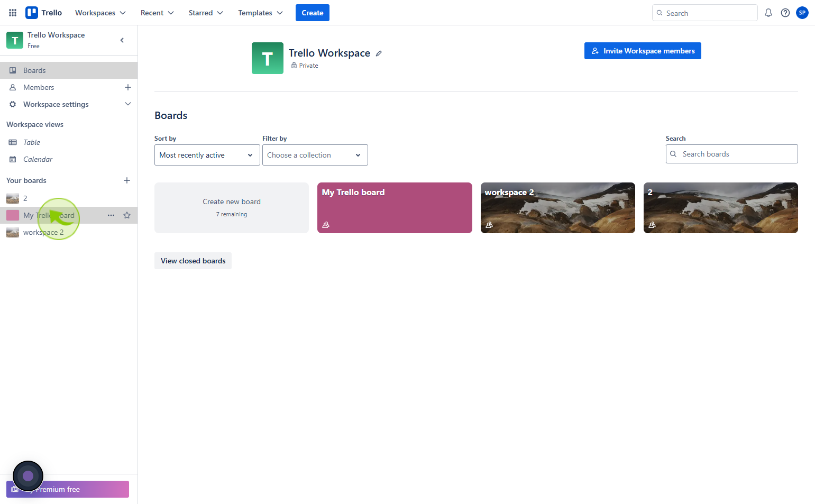Screen dimensions: 815x504
Task: Open the help question mark icon
Action: pos(785,13)
